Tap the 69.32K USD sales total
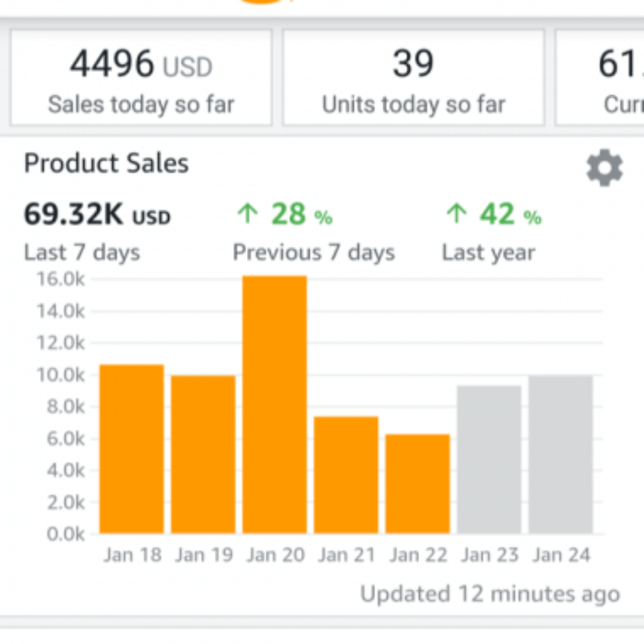Viewport: 644px width, 644px height. 97,215
